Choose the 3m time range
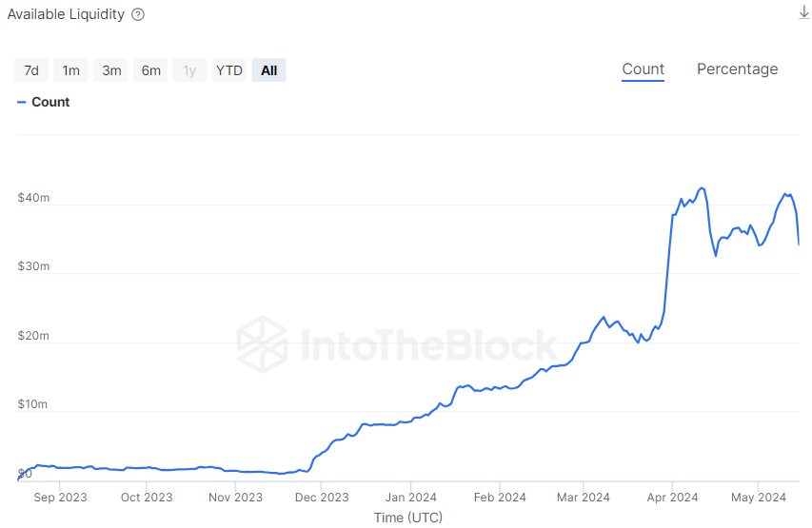 point(111,70)
